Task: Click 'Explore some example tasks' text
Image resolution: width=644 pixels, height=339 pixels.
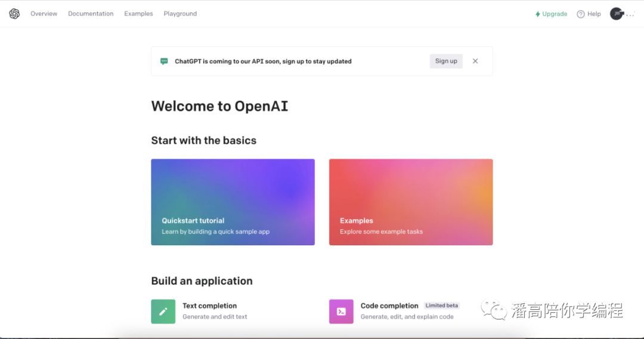Action: [x=381, y=232]
